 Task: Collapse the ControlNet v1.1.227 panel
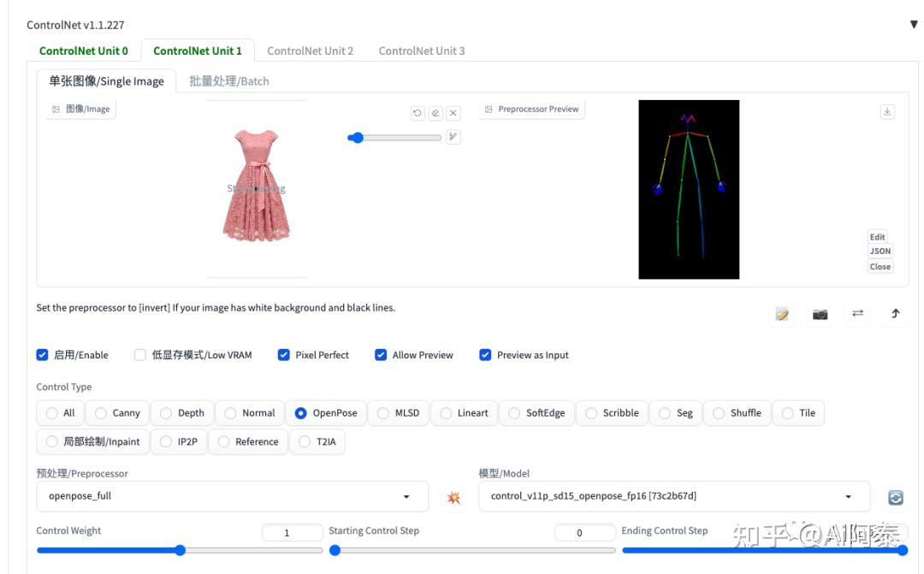(913, 25)
